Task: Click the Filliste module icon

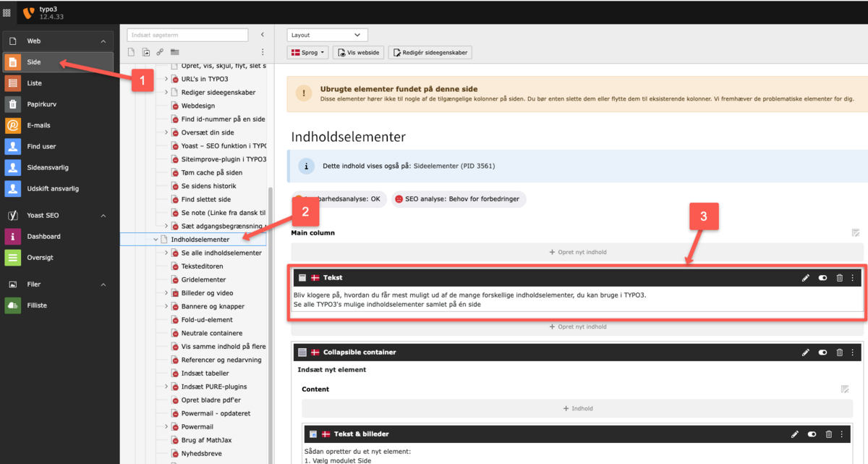Action: click(x=13, y=305)
